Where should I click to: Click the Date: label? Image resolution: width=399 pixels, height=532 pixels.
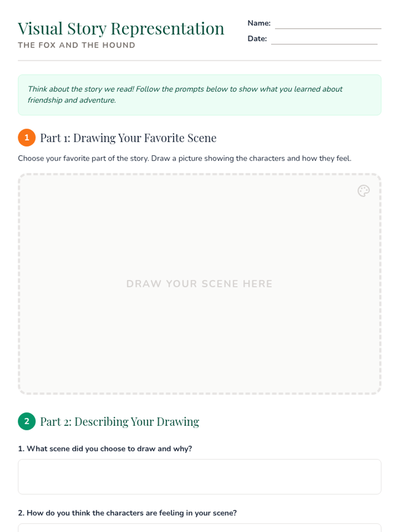pyautogui.click(x=257, y=39)
